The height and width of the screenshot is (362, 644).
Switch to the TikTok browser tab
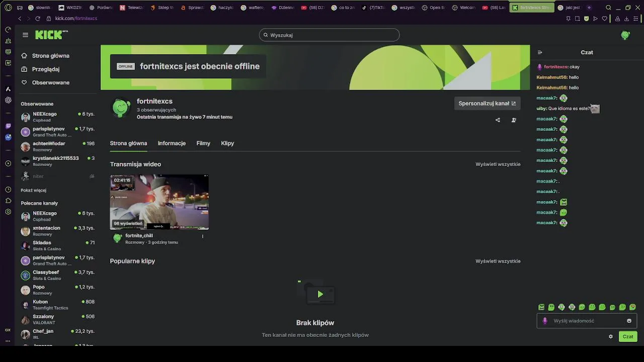click(373, 8)
